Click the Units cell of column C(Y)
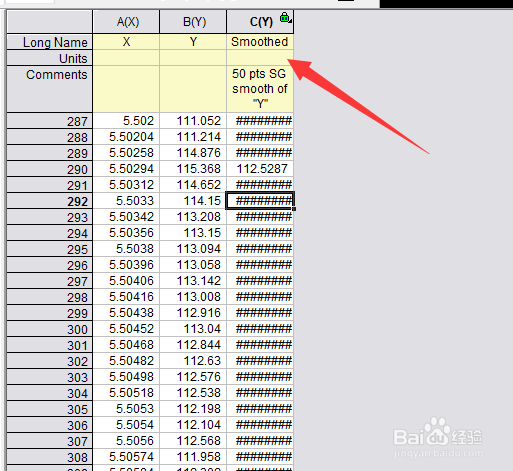This screenshot has height=471, width=513. [260, 58]
